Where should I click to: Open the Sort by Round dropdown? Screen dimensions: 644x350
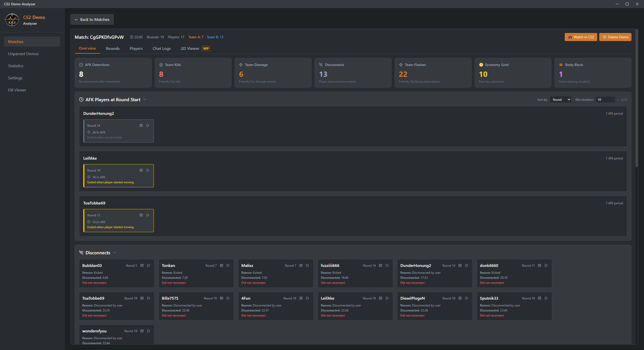560,99
